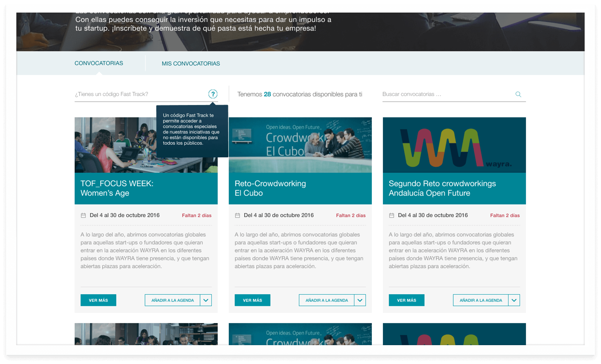601x364 pixels.
Task: Click calendar icon on TOF_FOCUS WEEK card
Action: (83, 215)
